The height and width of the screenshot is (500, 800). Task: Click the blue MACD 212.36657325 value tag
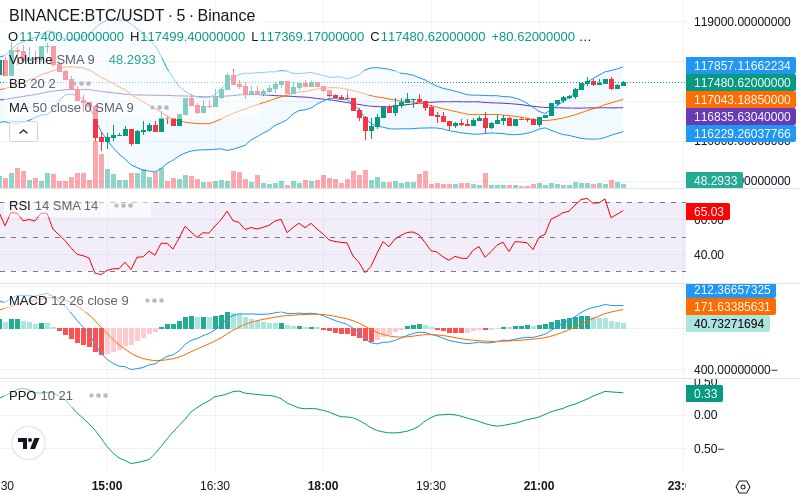[731, 290]
